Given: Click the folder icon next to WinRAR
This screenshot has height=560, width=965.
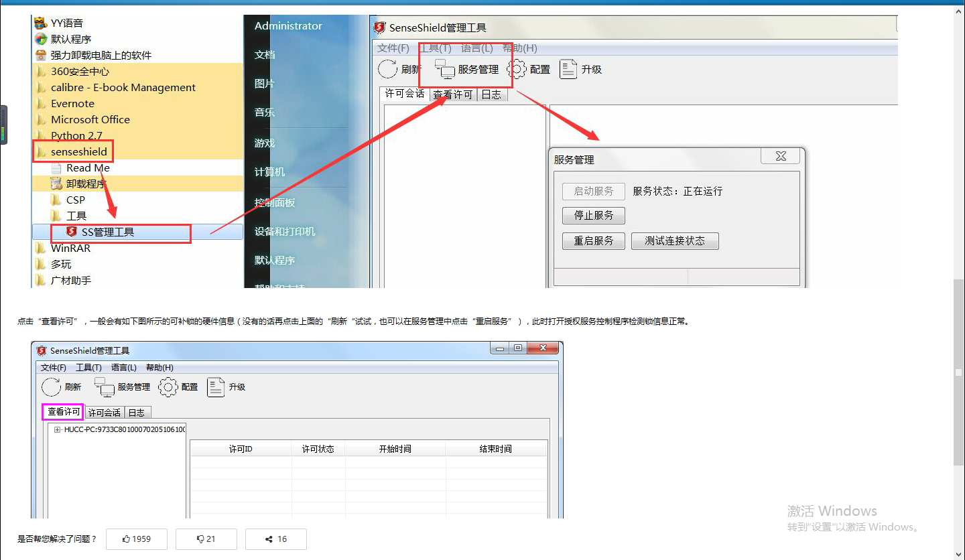Looking at the screenshot, I should 41,249.
